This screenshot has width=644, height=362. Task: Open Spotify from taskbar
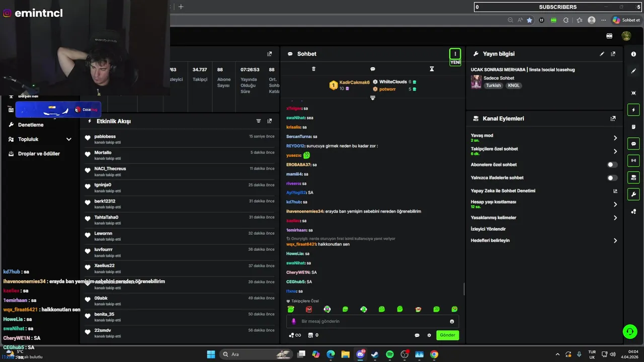[389, 354]
